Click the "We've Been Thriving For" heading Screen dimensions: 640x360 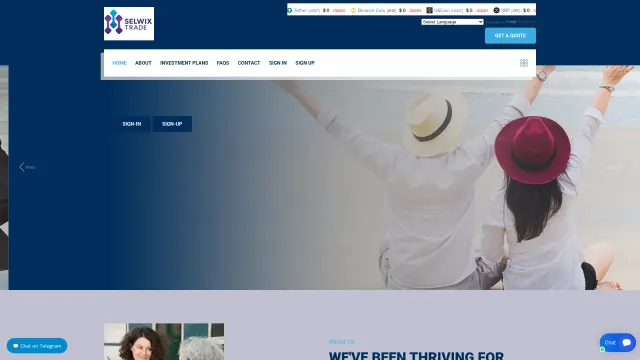click(x=416, y=355)
